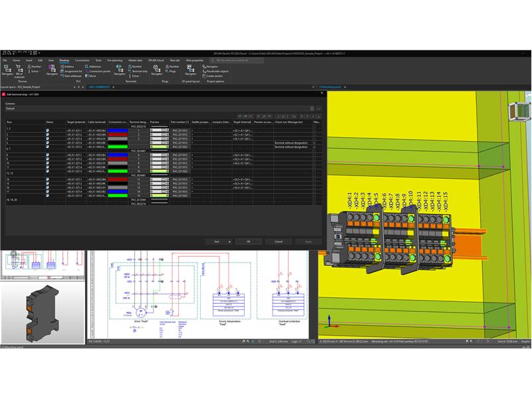The image size is (532, 399).
Task: Click the Terminal strip command
Action: (x=138, y=71)
